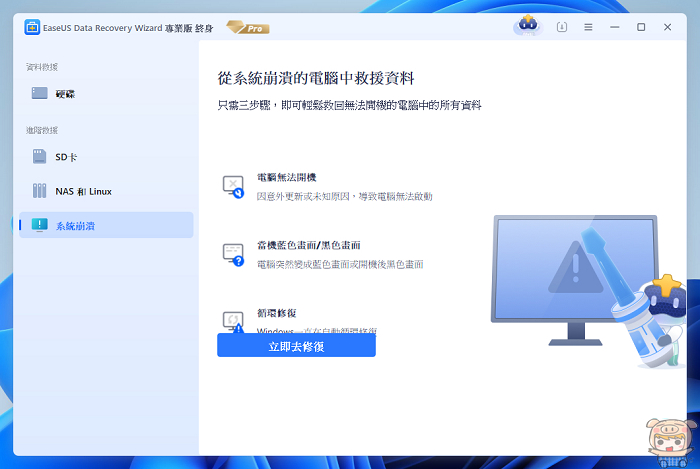This screenshot has height=469, width=700.
Task: Select 硬碟 hard disk in sidebar
Action: tap(106, 94)
